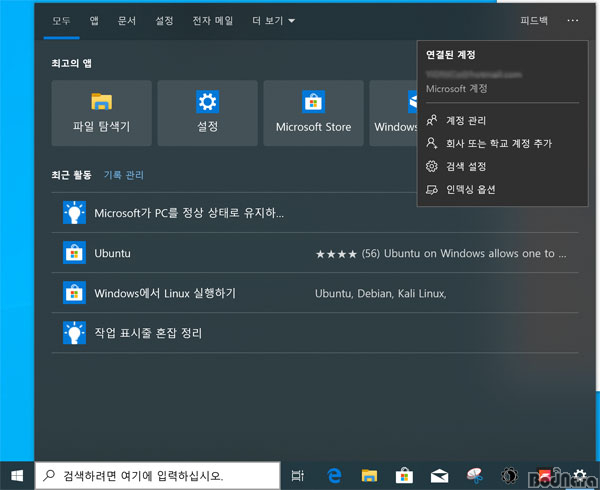Switch to the 전자 메일 tab

pyautogui.click(x=213, y=21)
